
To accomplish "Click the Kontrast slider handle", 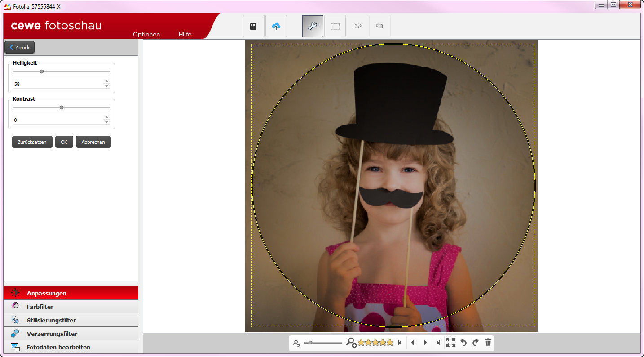I will [x=62, y=107].
